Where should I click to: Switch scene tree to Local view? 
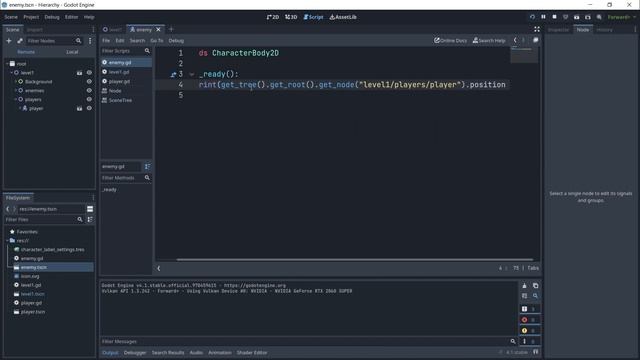click(x=72, y=52)
